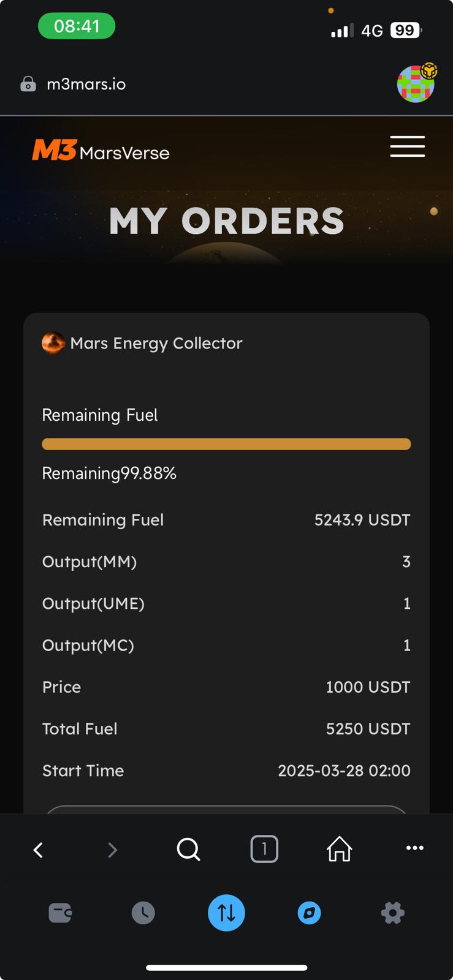This screenshot has height=980, width=453.
Task: Switch to the wallet tab
Action: pyautogui.click(x=60, y=913)
